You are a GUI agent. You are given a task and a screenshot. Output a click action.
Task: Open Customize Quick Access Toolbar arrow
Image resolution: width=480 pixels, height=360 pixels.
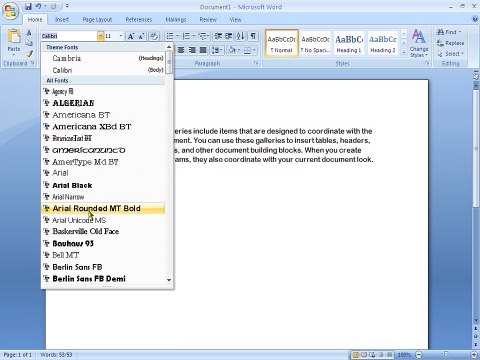tap(67, 6)
